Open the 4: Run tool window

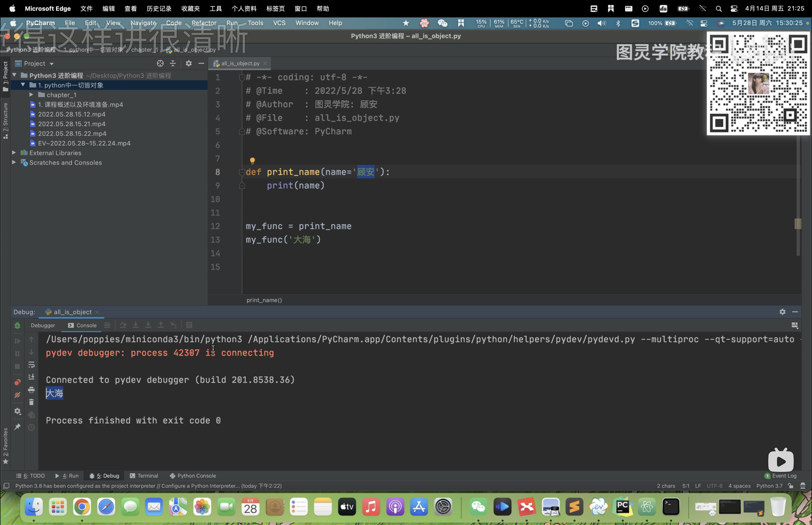[67, 476]
